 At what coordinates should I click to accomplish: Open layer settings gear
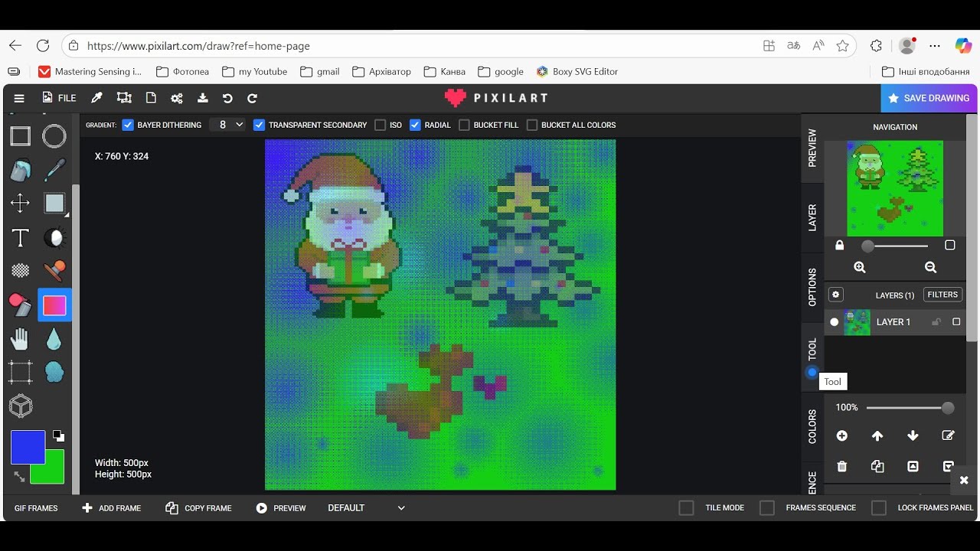pyautogui.click(x=836, y=295)
